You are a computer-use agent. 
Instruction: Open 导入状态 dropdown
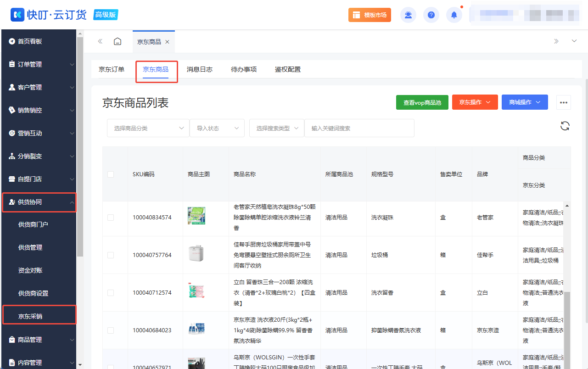click(217, 128)
